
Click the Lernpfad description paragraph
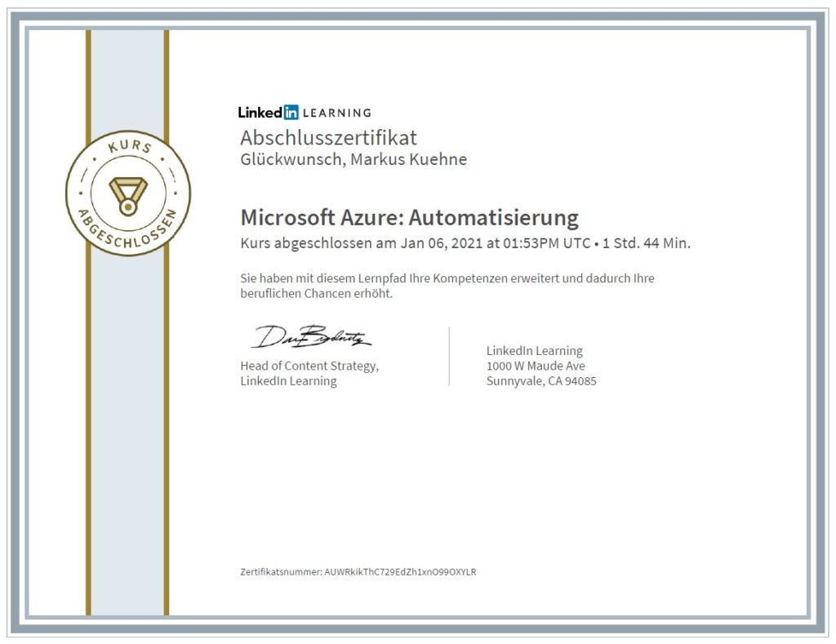tap(447, 286)
